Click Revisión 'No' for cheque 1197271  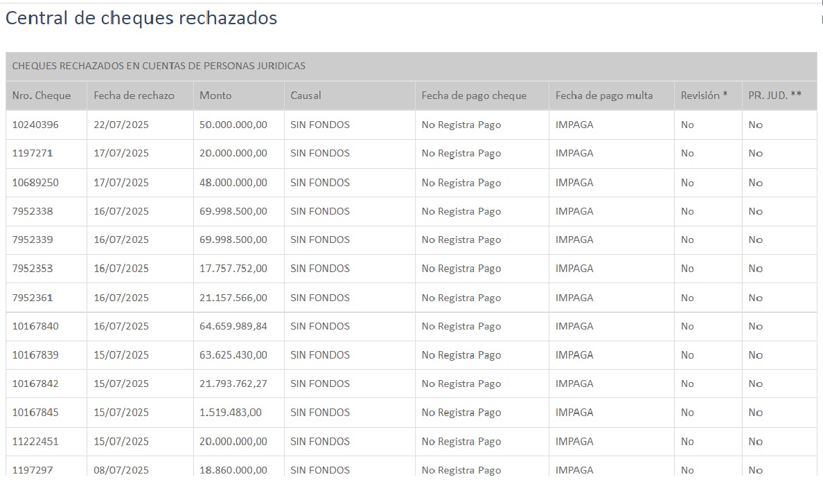point(687,153)
